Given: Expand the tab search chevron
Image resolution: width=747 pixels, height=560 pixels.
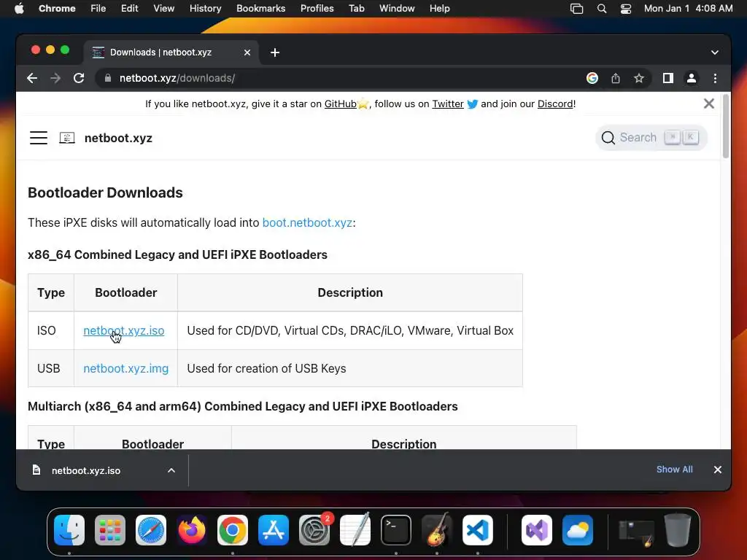Looking at the screenshot, I should 715,52.
